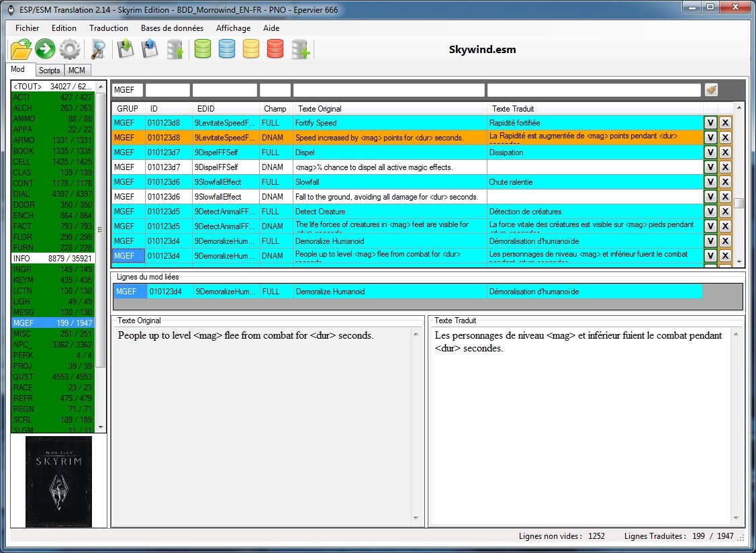Focus the Texte Traduit filter field
The height and width of the screenshot is (553, 756).
click(x=594, y=90)
